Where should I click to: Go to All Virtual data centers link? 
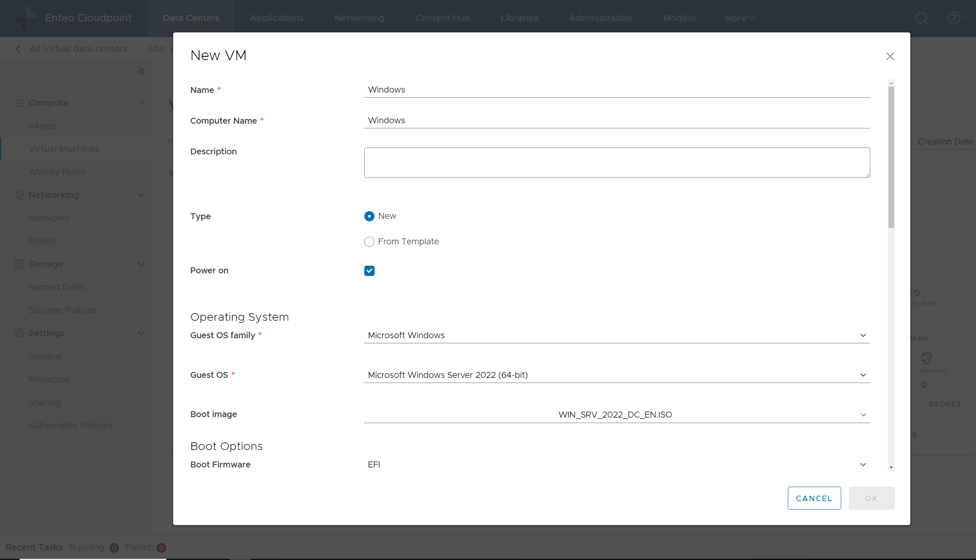click(x=78, y=49)
